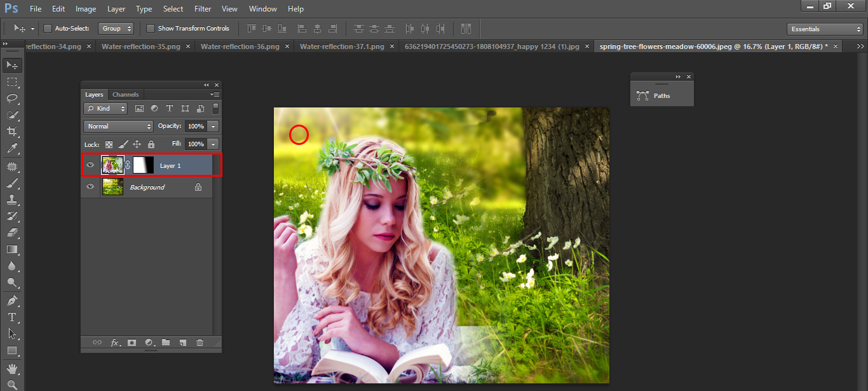Viewport: 868px width, 391px height.
Task: Open the Paths panel
Action: tap(661, 95)
